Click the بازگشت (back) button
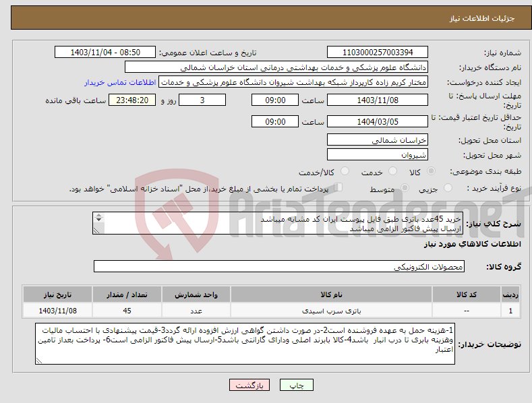The height and width of the screenshot is (403, 532). (x=249, y=385)
